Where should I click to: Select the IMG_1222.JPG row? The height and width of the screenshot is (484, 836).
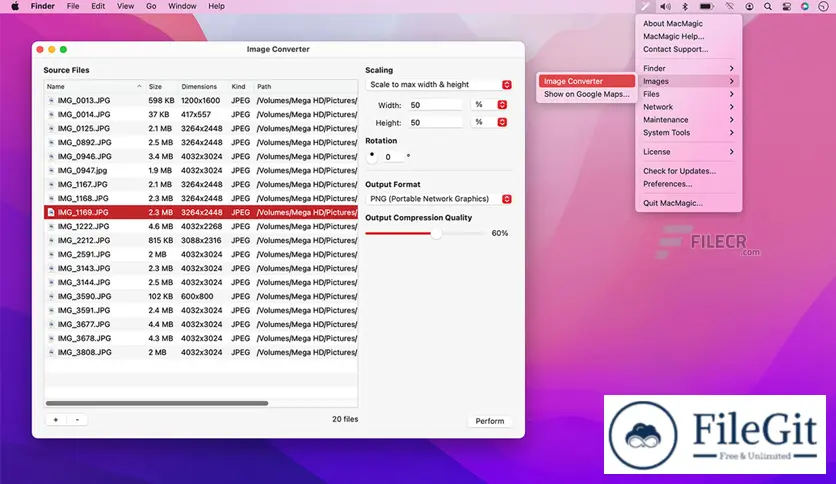point(200,227)
